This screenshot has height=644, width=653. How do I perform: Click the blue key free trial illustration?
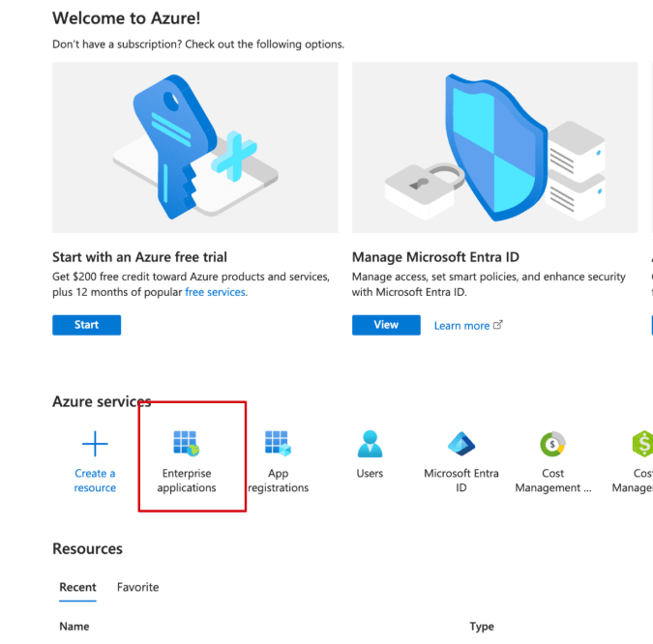click(x=195, y=147)
